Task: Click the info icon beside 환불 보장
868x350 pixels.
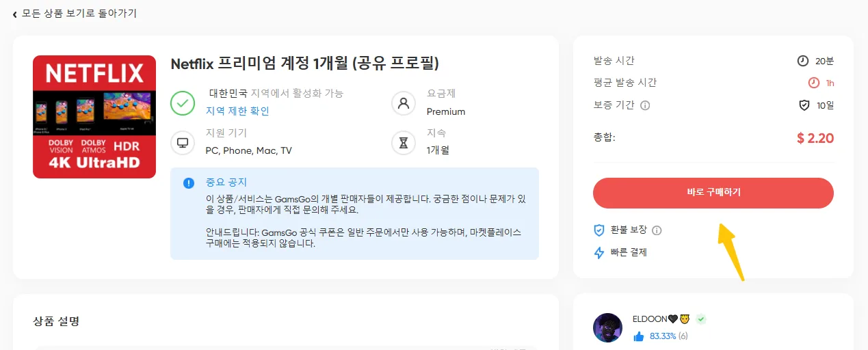Action: tap(657, 230)
